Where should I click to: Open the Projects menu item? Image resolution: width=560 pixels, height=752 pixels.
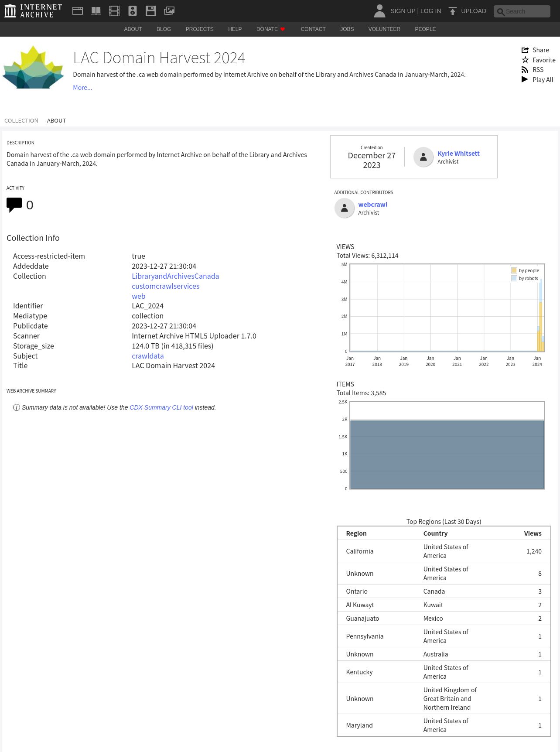point(199,29)
